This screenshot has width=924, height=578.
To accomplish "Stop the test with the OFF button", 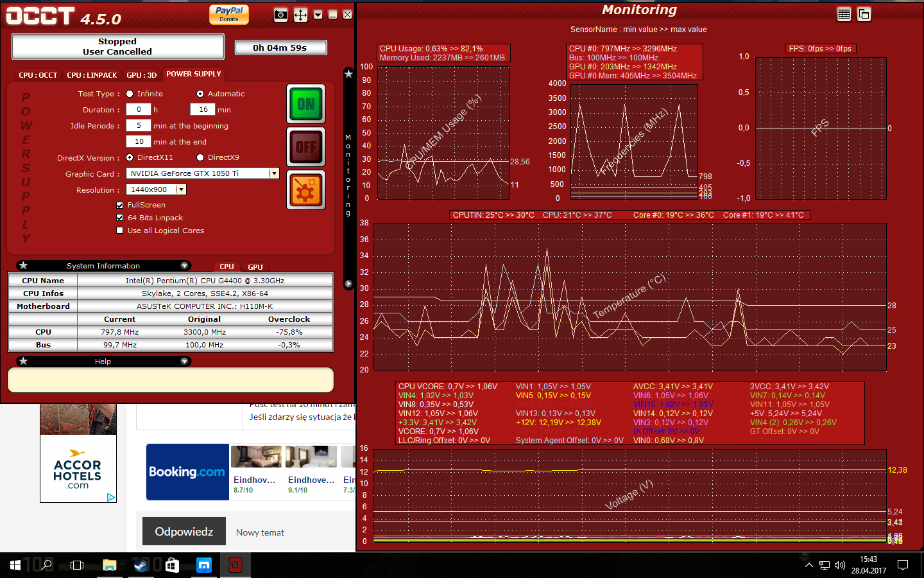I will click(306, 147).
